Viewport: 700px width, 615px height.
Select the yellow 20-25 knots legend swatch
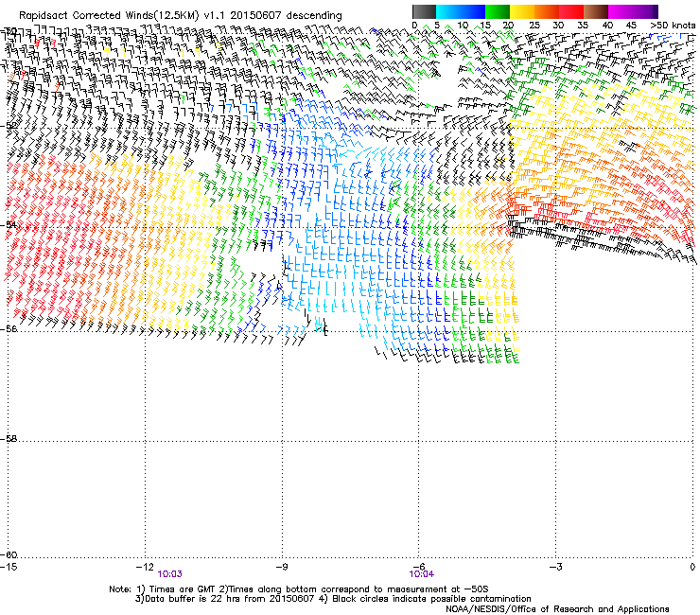pyautogui.click(x=522, y=11)
